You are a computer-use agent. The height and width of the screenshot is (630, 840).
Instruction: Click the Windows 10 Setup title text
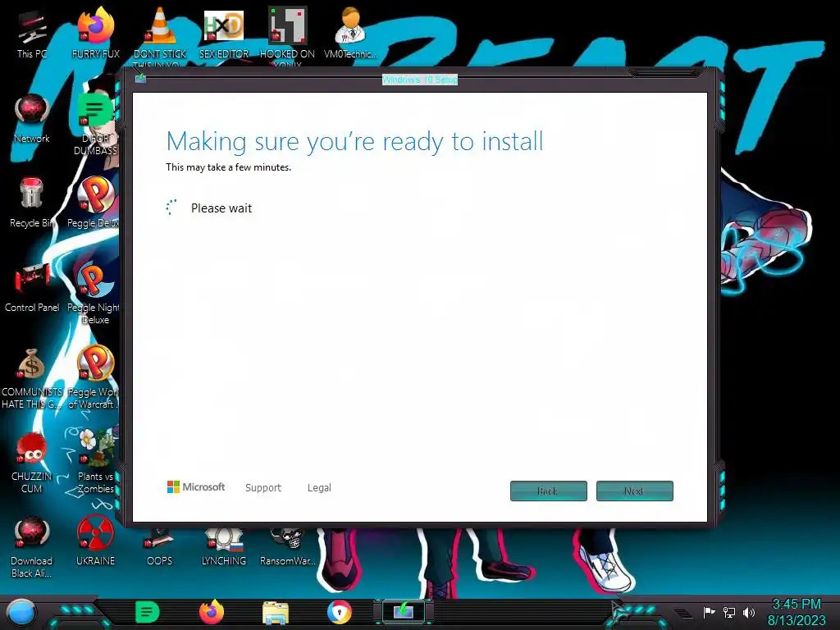tap(420, 80)
